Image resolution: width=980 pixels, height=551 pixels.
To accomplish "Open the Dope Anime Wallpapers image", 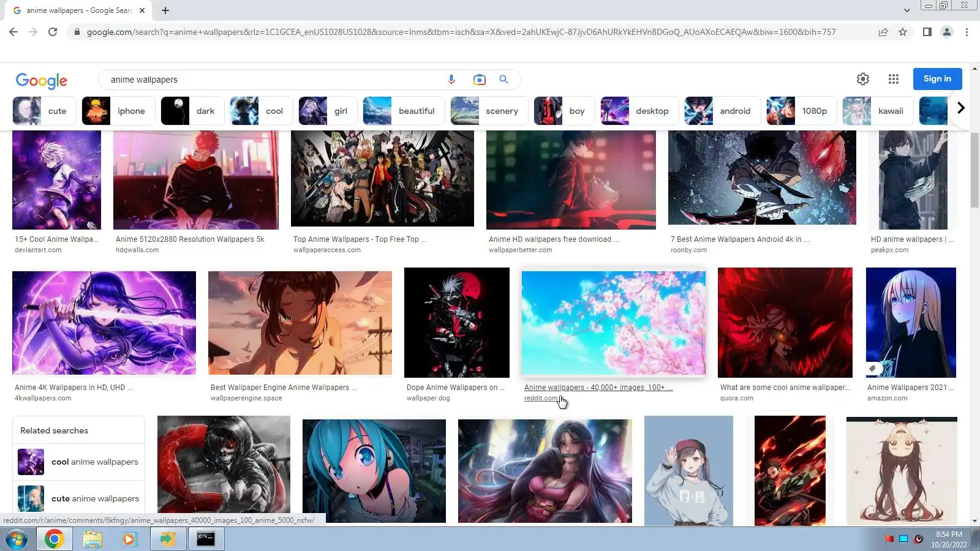I will tap(457, 323).
